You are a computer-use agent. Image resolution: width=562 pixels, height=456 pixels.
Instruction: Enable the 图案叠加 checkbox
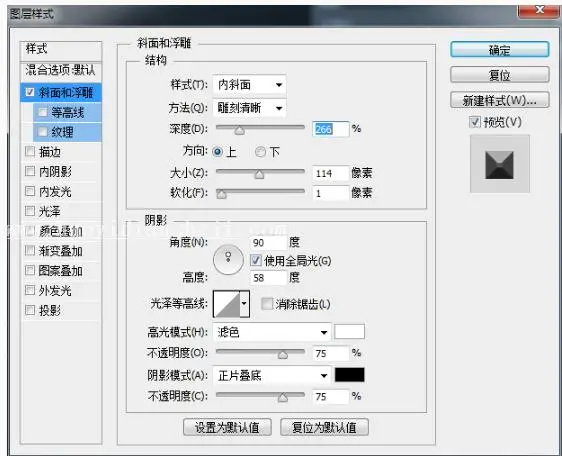(x=30, y=270)
